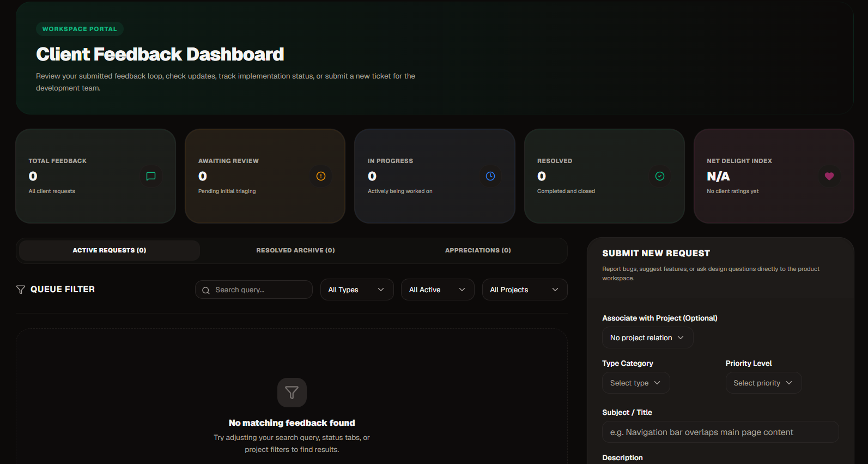
Task: Click the Submit New Request heading
Action: click(656, 253)
